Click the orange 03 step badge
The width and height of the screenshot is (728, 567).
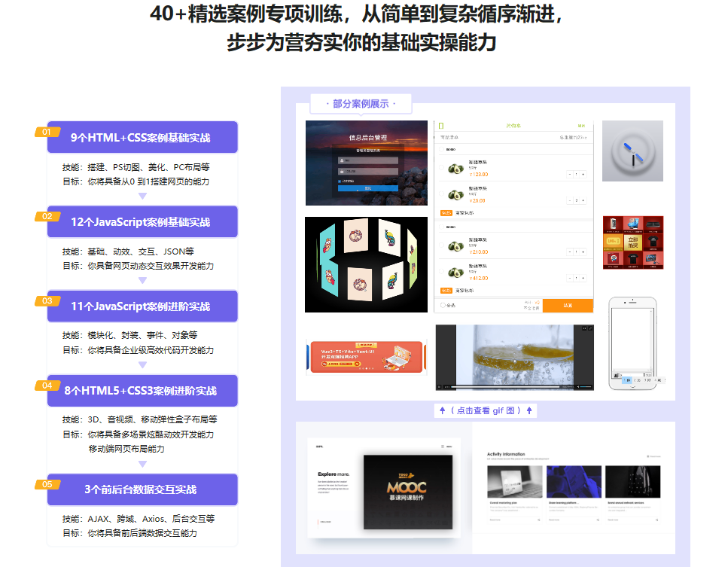(x=47, y=301)
